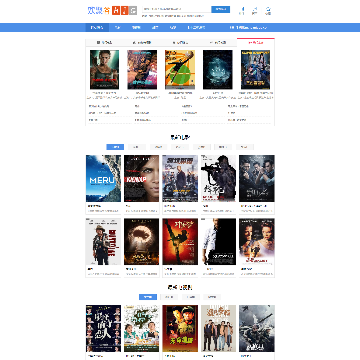
Task: Open the right-most link in blue navigation bar
Action: (248, 28)
